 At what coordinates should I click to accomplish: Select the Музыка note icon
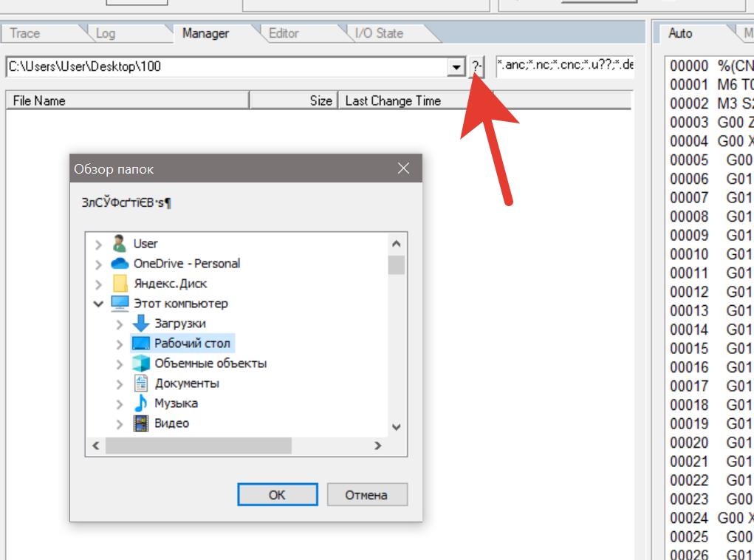[140, 403]
